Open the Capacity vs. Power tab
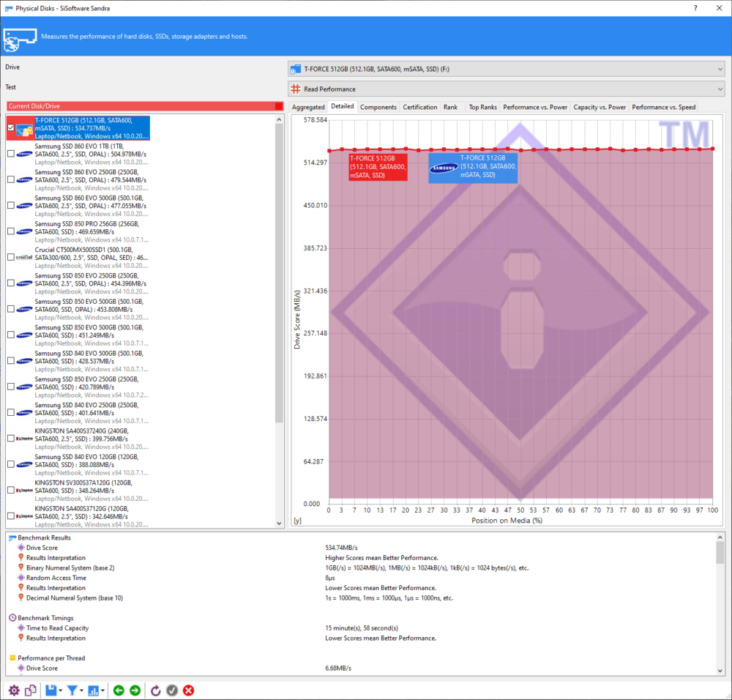The width and height of the screenshot is (732, 700). pos(600,107)
